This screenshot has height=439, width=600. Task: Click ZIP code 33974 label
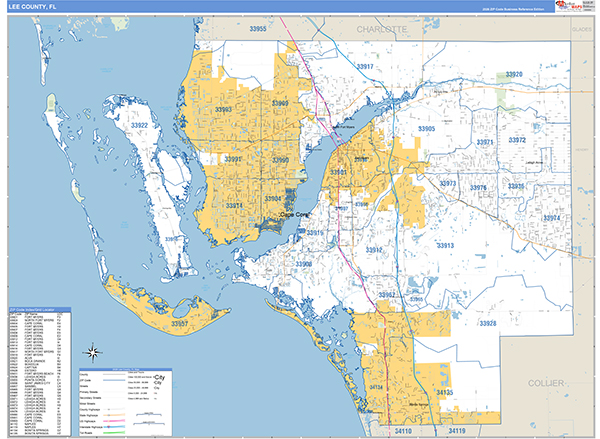tap(551, 218)
